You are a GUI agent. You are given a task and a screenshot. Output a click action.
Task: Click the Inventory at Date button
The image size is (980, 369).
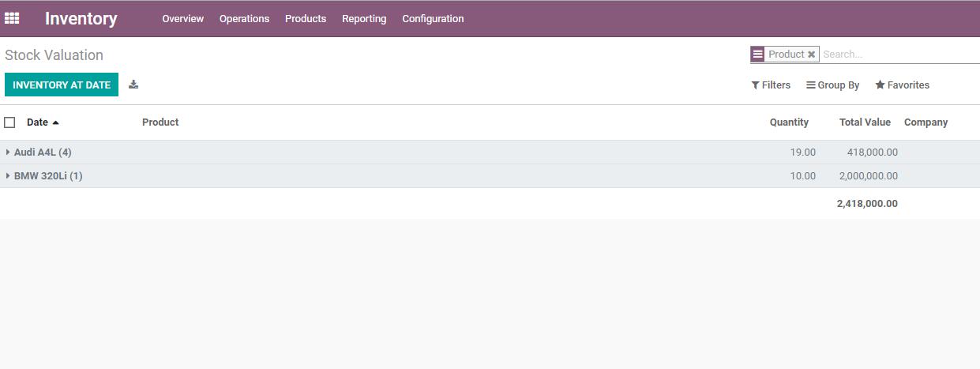point(62,85)
